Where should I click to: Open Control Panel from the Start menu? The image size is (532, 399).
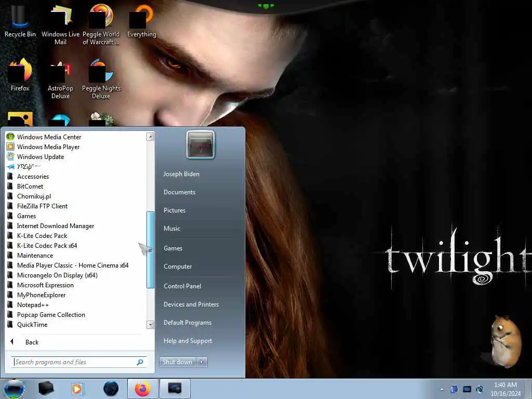pyautogui.click(x=182, y=286)
